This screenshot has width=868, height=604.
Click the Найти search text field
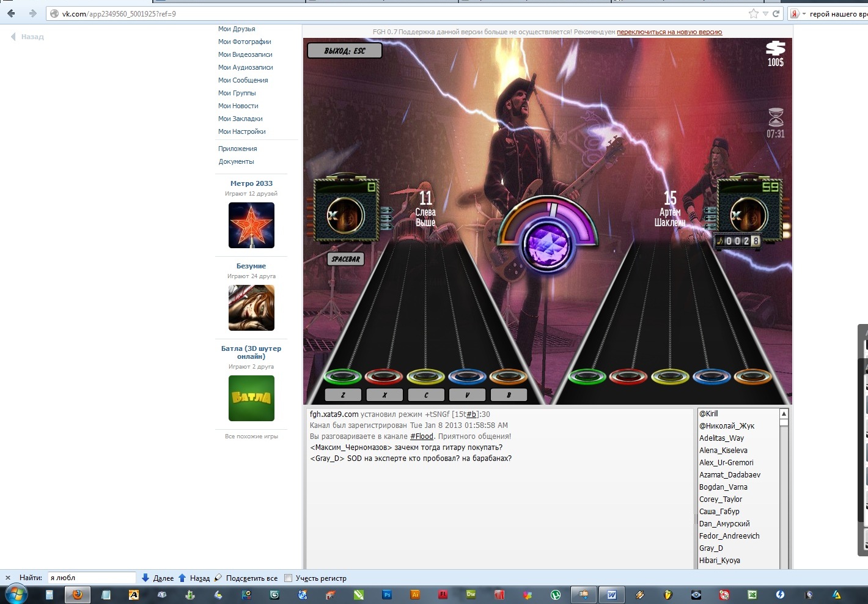[92, 578]
